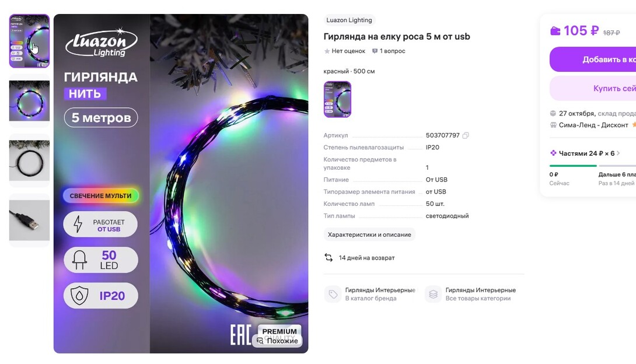This screenshot has height=364, width=636.
Task: Click the store icon beside Сима-Ленд - Дисконт
Action: click(553, 125)
